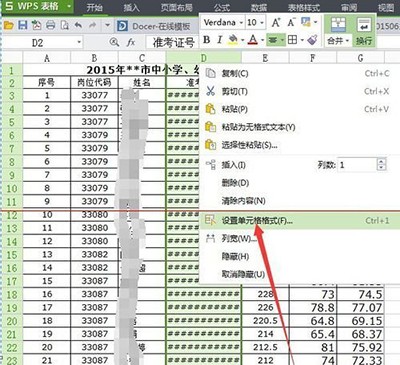Click the Undo arrow icon

pos(78,25)
